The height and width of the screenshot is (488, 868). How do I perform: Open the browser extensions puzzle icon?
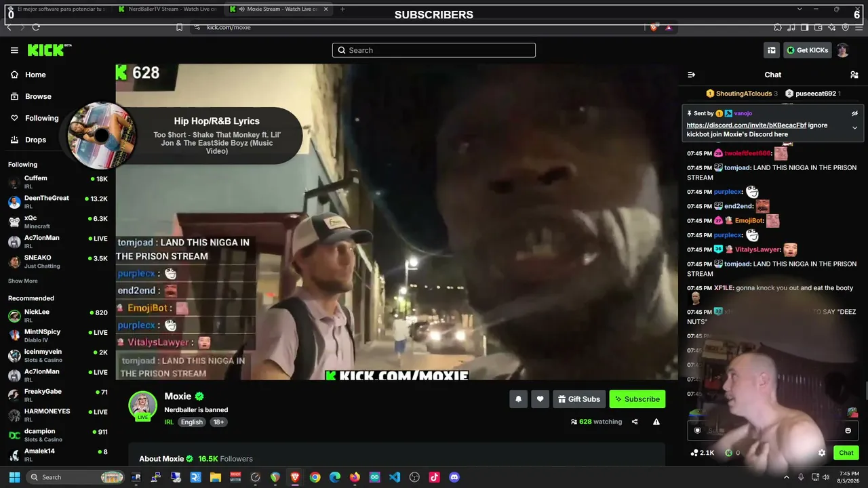pos(778,27)
